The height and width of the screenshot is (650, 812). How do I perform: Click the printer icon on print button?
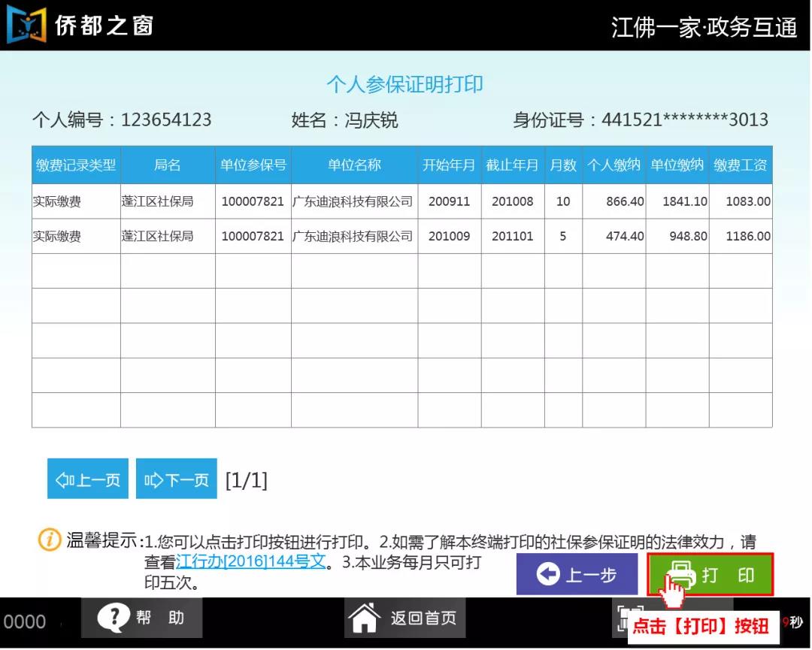(681, 574)
